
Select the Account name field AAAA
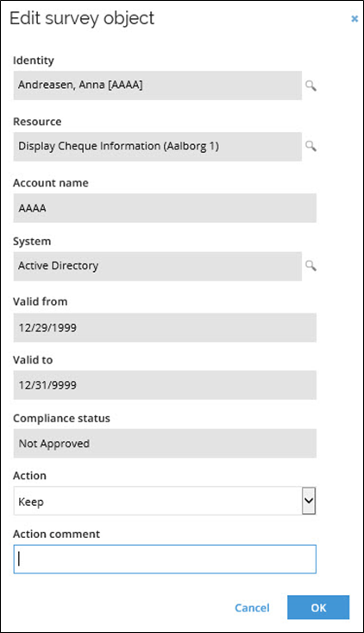pyautogui.click(x=165, y=208)
